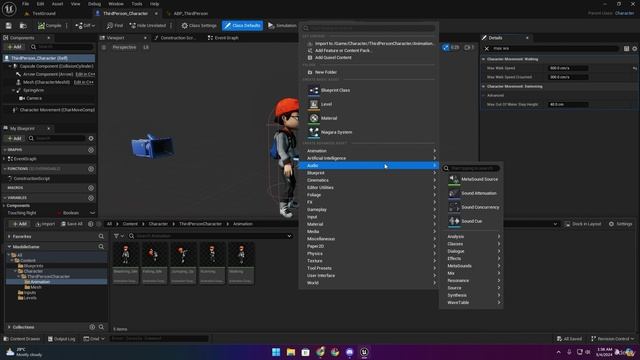Create a Sound Concurrency asset

click(x=472, y=207)
